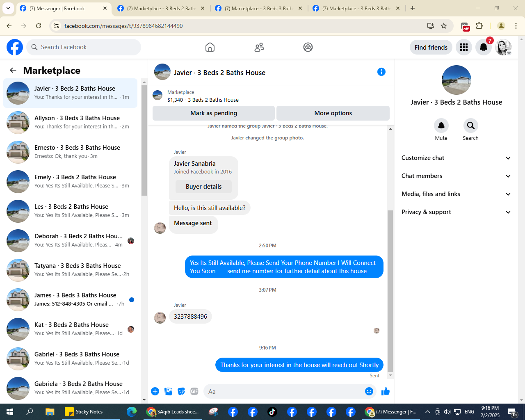Send a thumbs-up like

[x=386, y=391]
